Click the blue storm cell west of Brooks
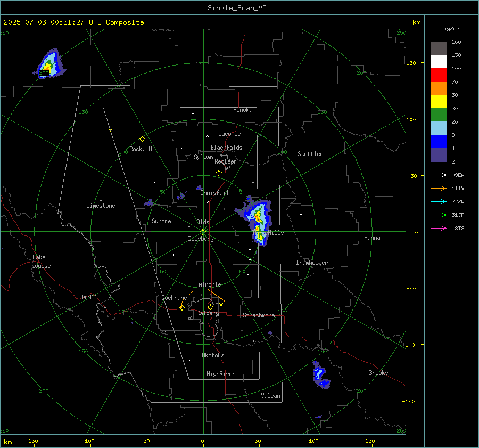479x448 pixels. 320,375
